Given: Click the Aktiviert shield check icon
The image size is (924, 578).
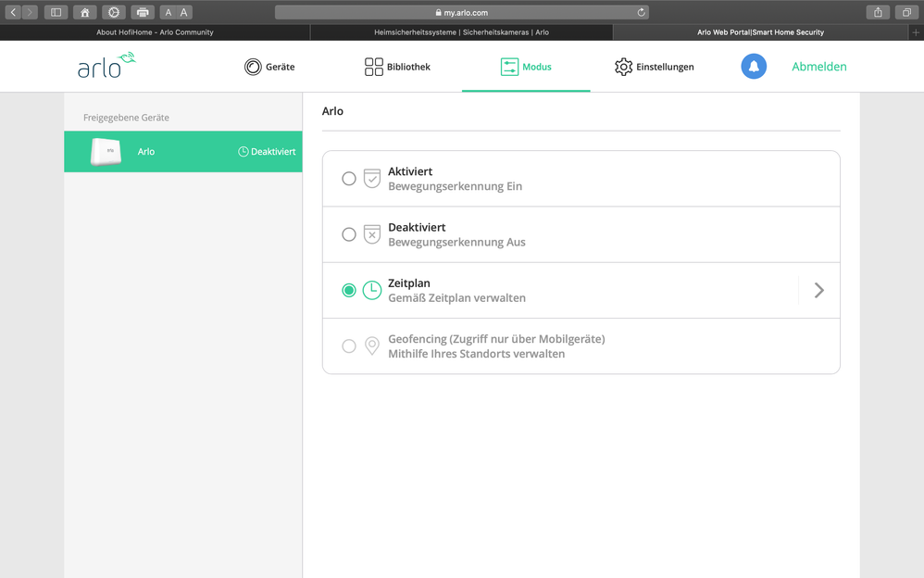Looking at the screenshot, I should tap(372, 178).
